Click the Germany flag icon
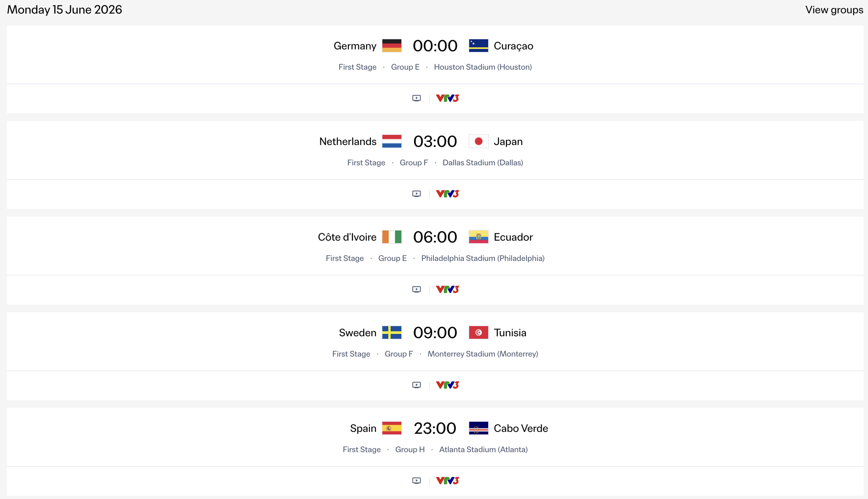The height and width of the screenshot is (499, 868). pyautogui.click(x=392, y=45)
